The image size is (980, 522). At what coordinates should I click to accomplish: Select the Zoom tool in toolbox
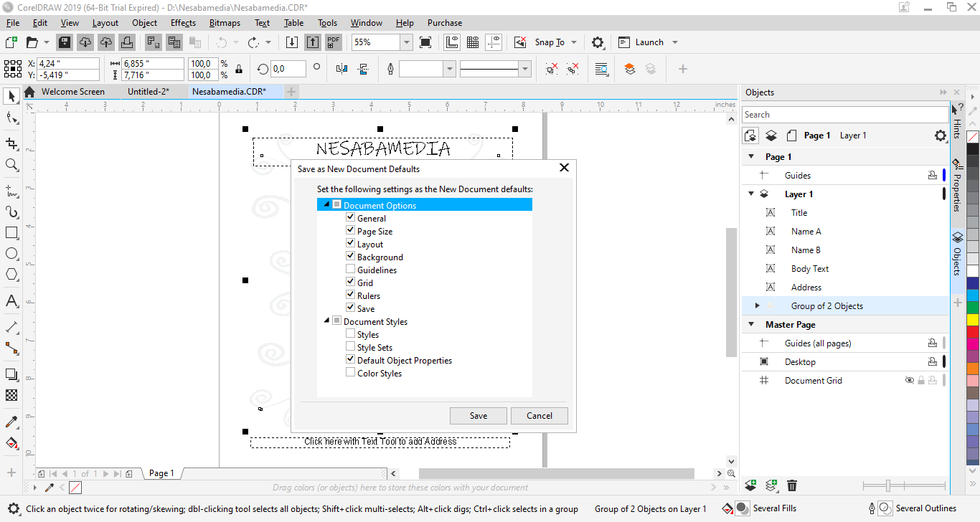[11, 165]
